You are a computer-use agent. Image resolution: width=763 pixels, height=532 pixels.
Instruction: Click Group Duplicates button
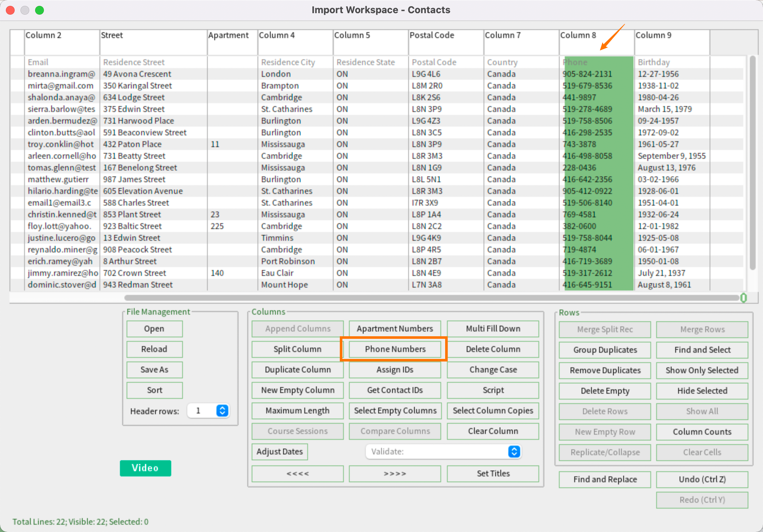[x=605, y=350]
